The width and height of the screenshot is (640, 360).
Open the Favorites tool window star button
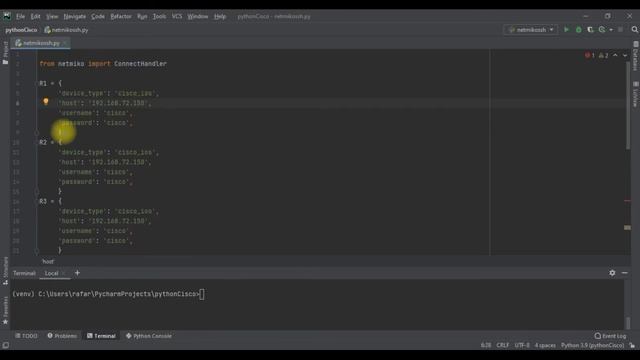pyautogui.click(x=5, y=310)
